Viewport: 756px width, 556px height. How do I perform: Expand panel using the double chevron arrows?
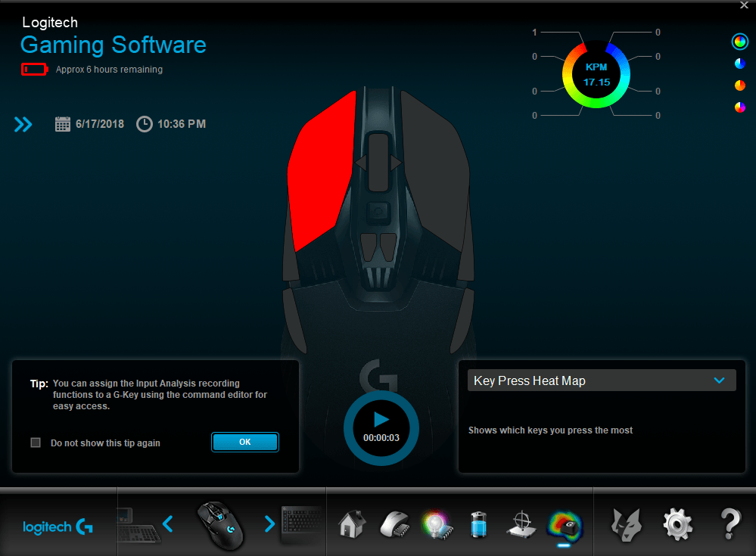23,124
